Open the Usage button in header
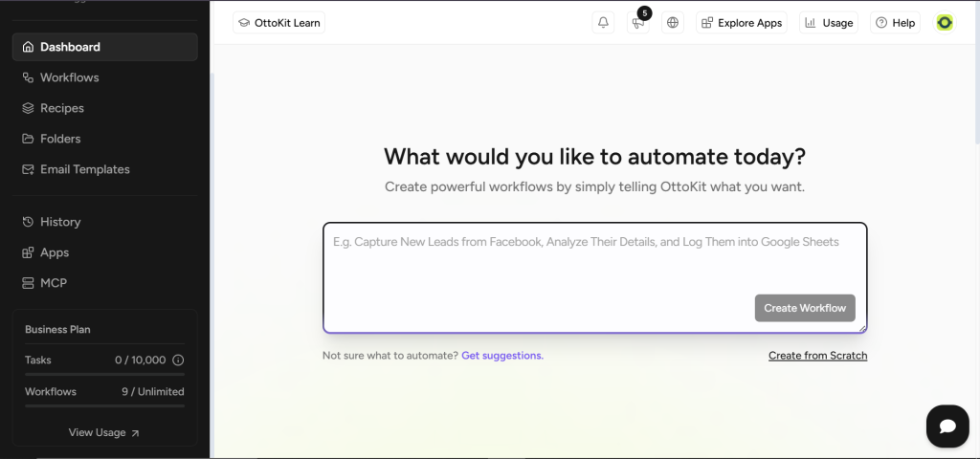The width and height of the screenshot is (980, 459). [829, 23]
